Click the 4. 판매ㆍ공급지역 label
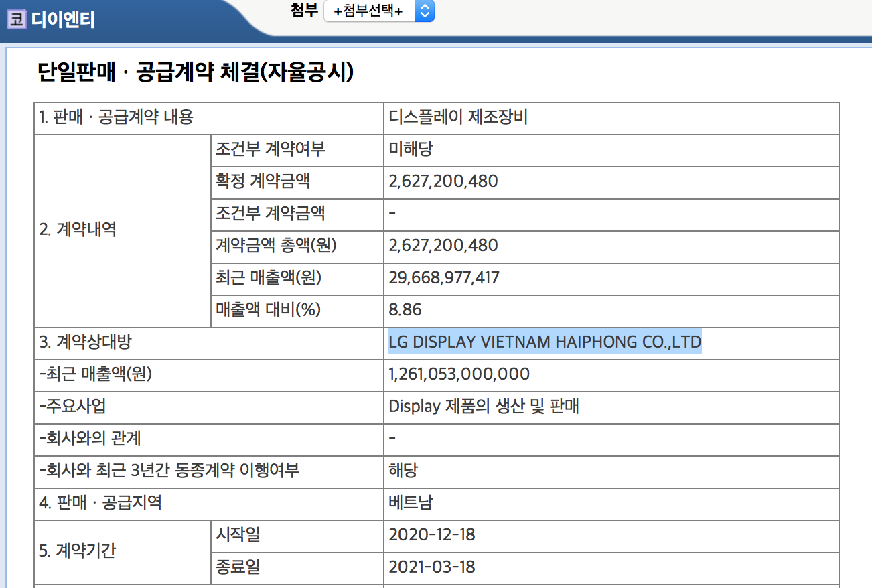The image size is (872, 588). (x=100, y=503)
